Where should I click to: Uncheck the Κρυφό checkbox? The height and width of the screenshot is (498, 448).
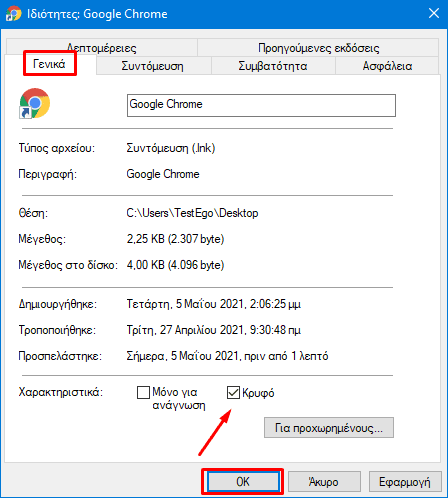coord(233,392)
